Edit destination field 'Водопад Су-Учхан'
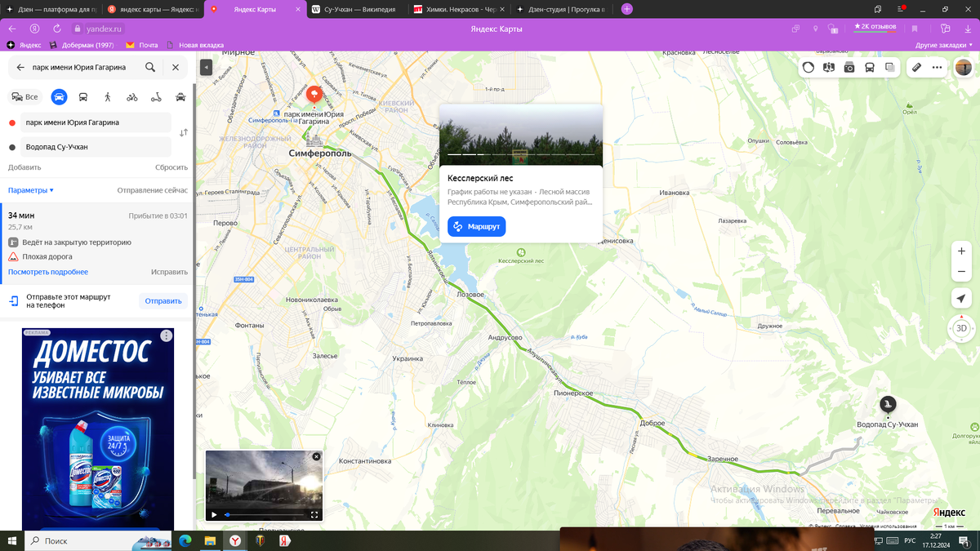 97,147
